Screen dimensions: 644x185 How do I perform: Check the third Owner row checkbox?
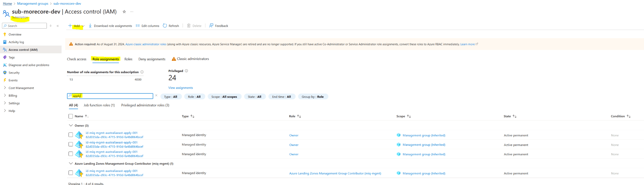click(71, 154)
